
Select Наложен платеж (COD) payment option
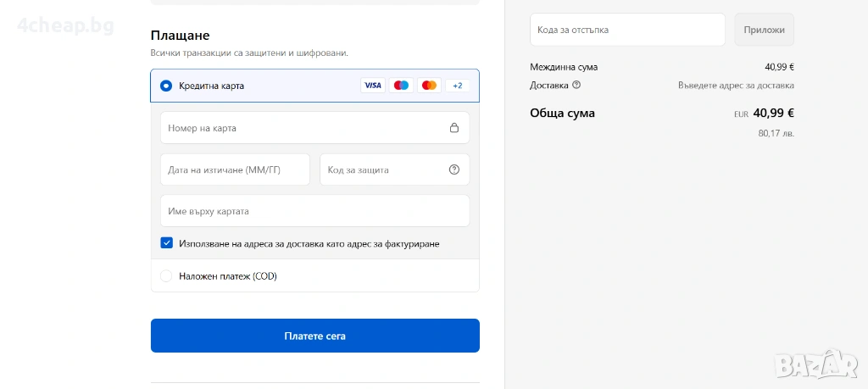tap(166, 275)
